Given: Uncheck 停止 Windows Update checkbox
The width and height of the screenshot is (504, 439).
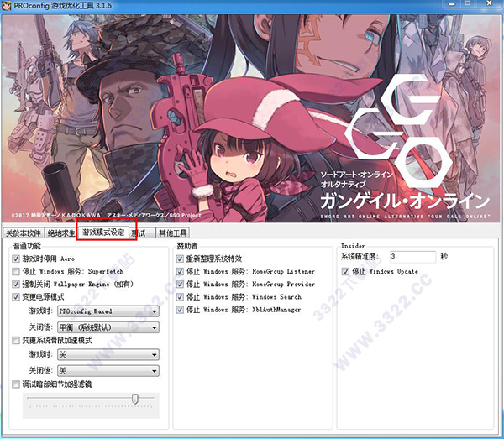Looking at the screenshot, I should point(345,271).
